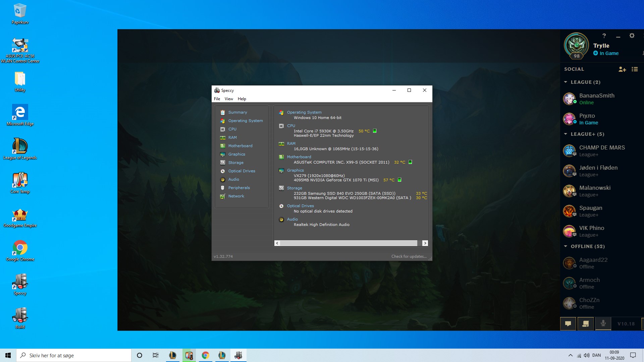The image size is (644, 362).
Task: Toggle the League voice microphone button
Action: (x=603, y=324)
